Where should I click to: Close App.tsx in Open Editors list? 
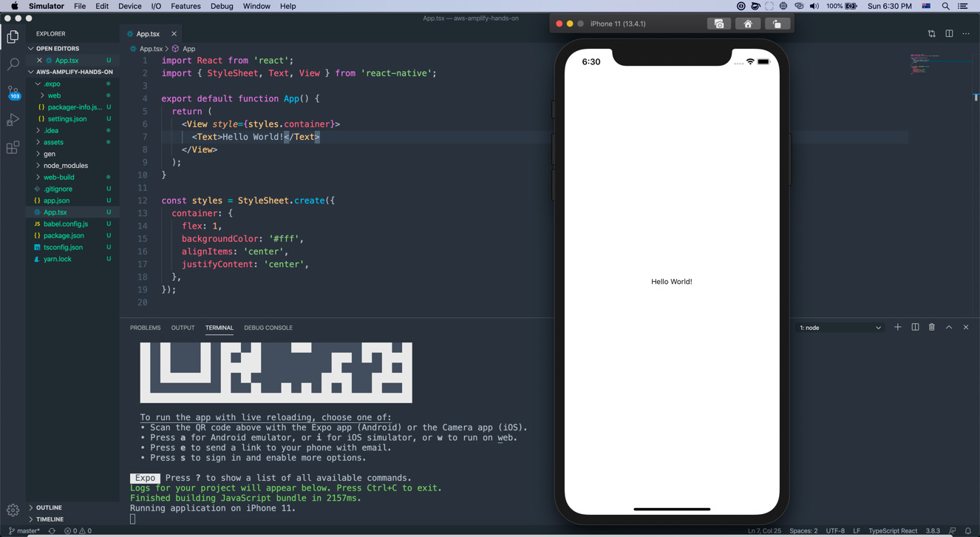coord(39,61)
